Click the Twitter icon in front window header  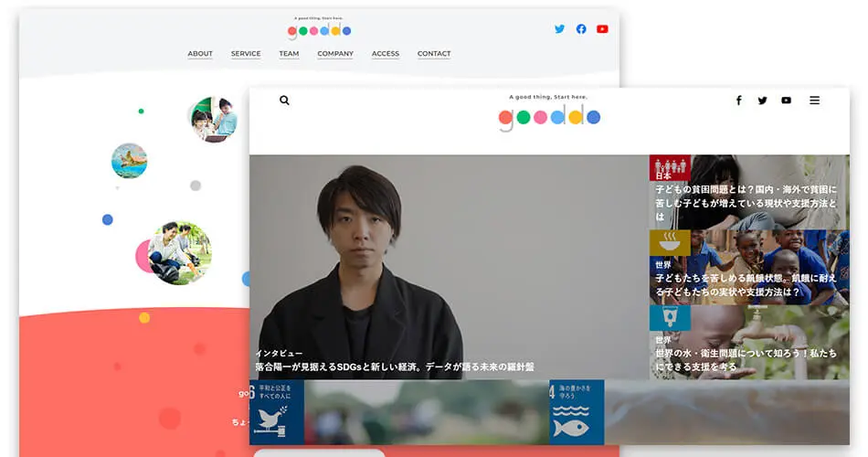click(762, 101)
